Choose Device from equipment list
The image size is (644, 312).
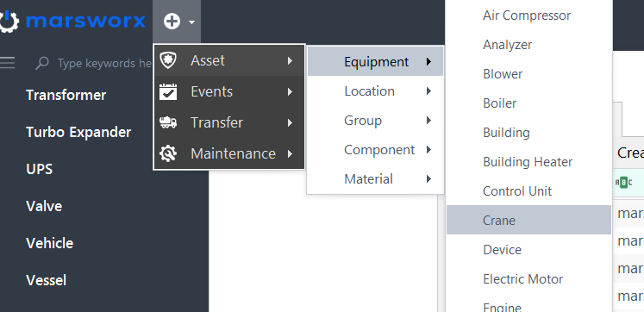(x=528, y=250)
